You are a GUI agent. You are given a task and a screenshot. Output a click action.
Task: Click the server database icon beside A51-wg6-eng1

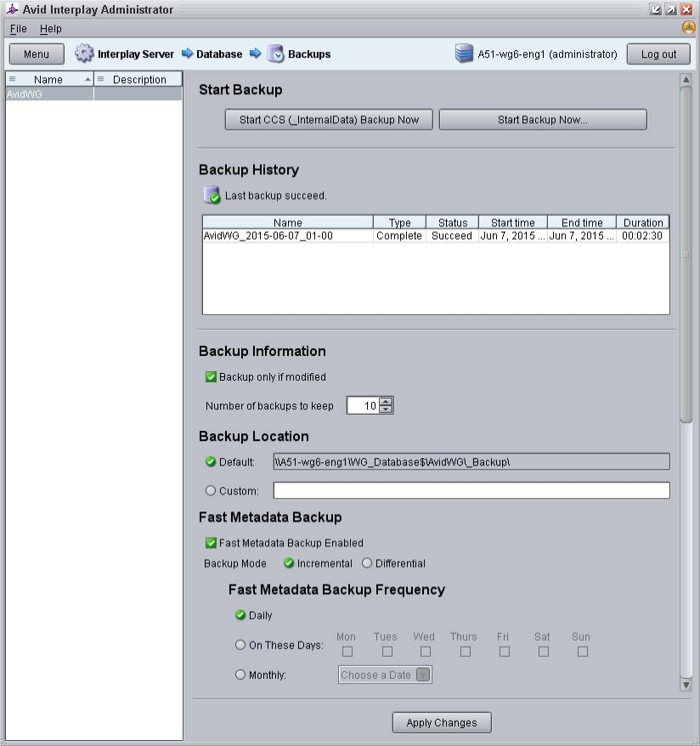464,54
